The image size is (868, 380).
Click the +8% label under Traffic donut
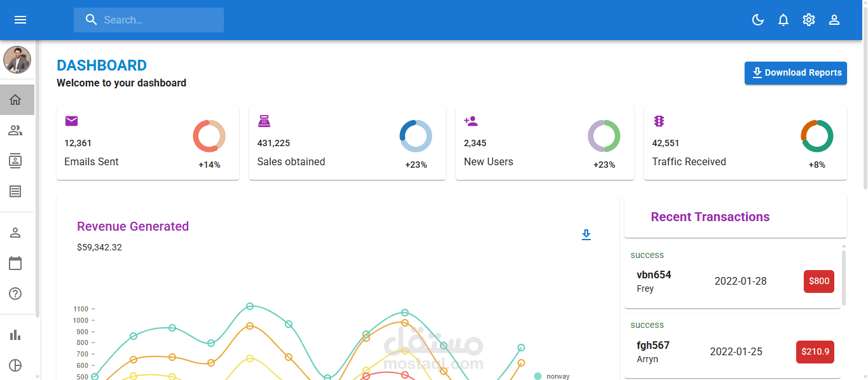pos(817,165)
